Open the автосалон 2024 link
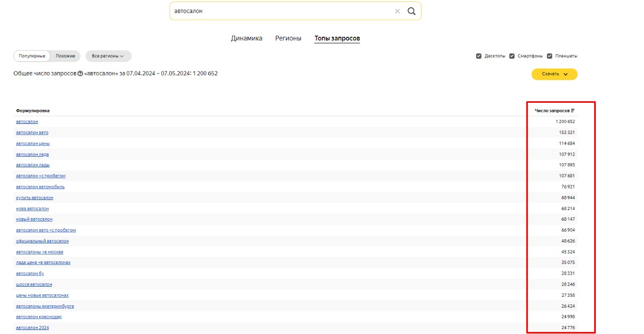The width and height of the screenshot is (644, 334). [x=32, y=328]
